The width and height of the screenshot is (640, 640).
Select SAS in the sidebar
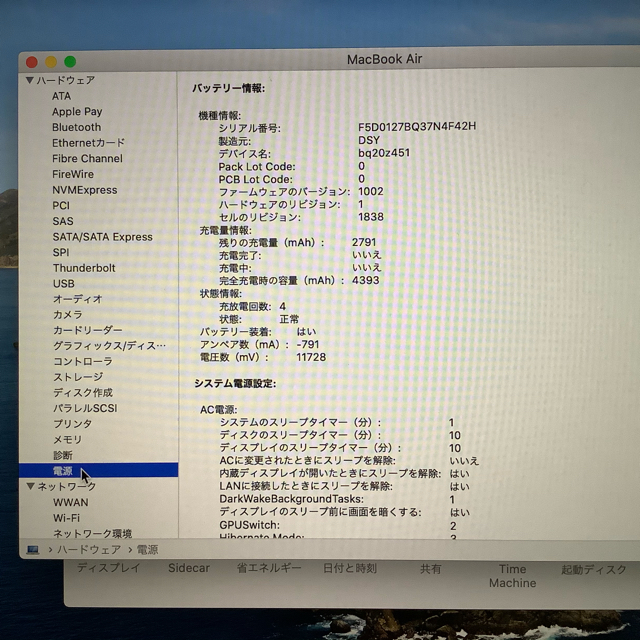point(63,221)
